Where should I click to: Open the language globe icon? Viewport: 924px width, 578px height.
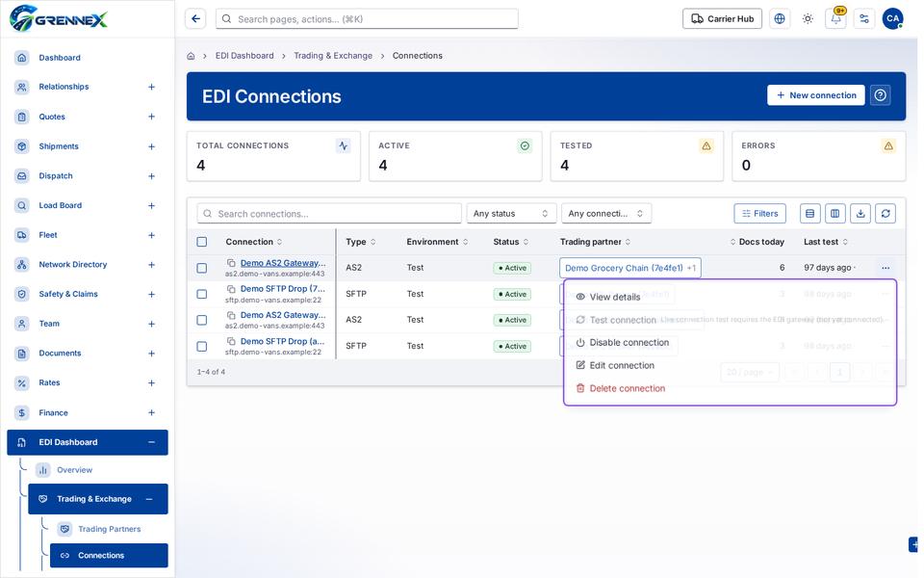pyautogui.click(x=780, y=19)
